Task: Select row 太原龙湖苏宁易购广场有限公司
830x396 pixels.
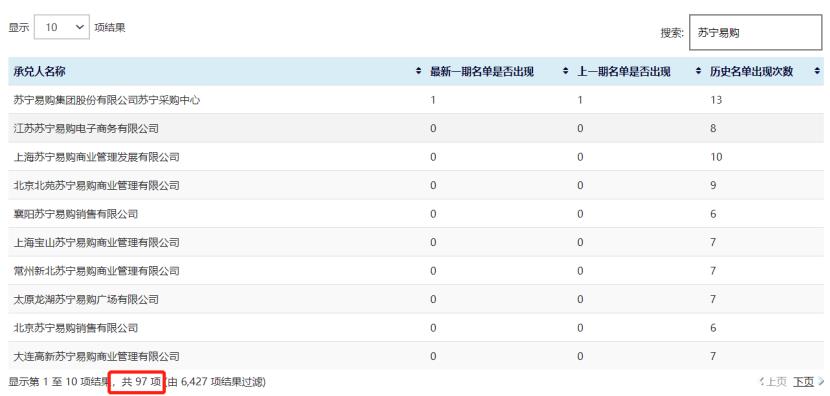Action: (416, 300)
